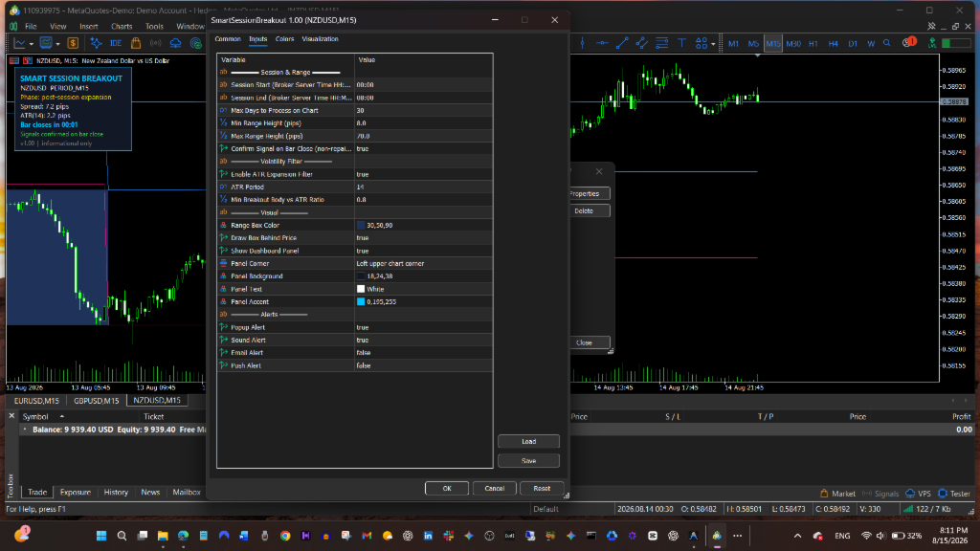Click Reset in indicator dialog
This screenshot has width=980, height=551.
(542, 489)
